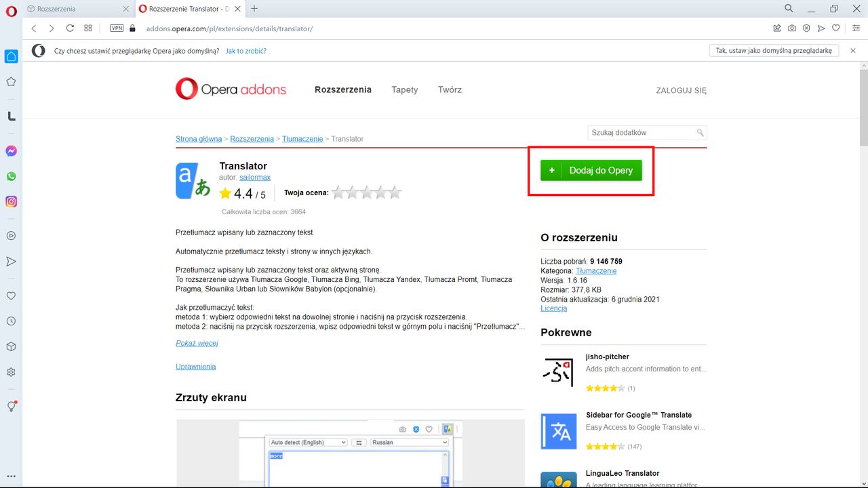Open Instagram from the sidebar
The height and width of the screenshot is (488, 868).
coord(11,201)
